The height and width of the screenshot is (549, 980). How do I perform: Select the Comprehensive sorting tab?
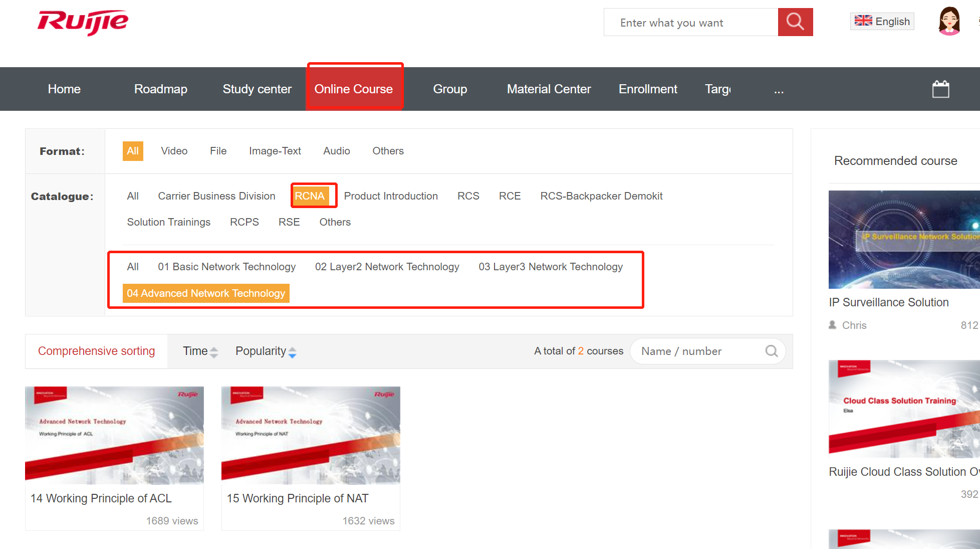96,351
